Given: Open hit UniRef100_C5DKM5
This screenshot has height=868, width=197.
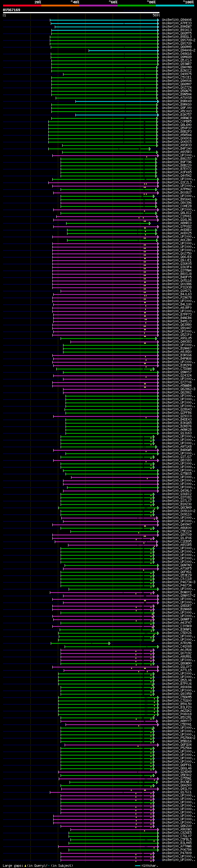Looking at the screenshot, I should pyautogui.click(x=176, y=697).
